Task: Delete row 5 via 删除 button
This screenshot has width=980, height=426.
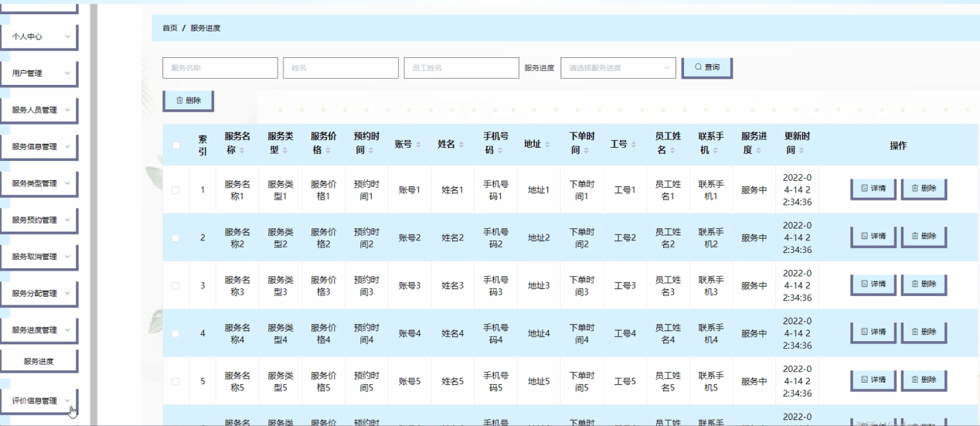Action: [x=924, y=380]
